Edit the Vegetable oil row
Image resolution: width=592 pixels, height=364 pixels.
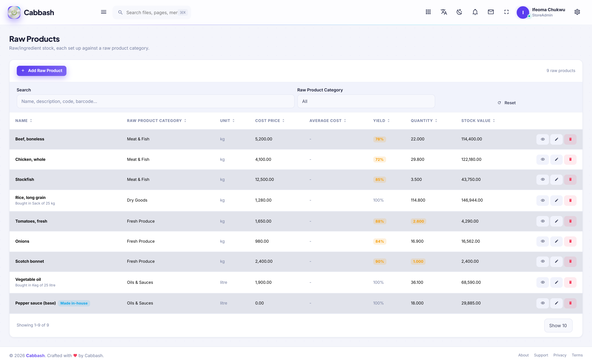tap(556, 282)
